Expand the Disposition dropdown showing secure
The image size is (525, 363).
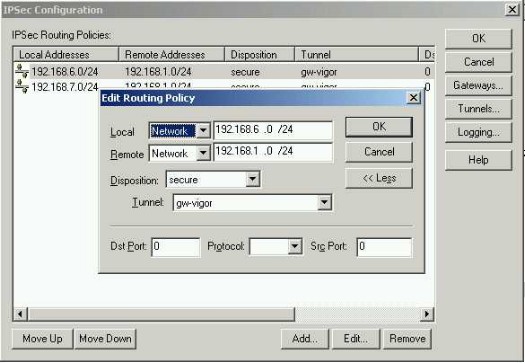click(252, 179)
